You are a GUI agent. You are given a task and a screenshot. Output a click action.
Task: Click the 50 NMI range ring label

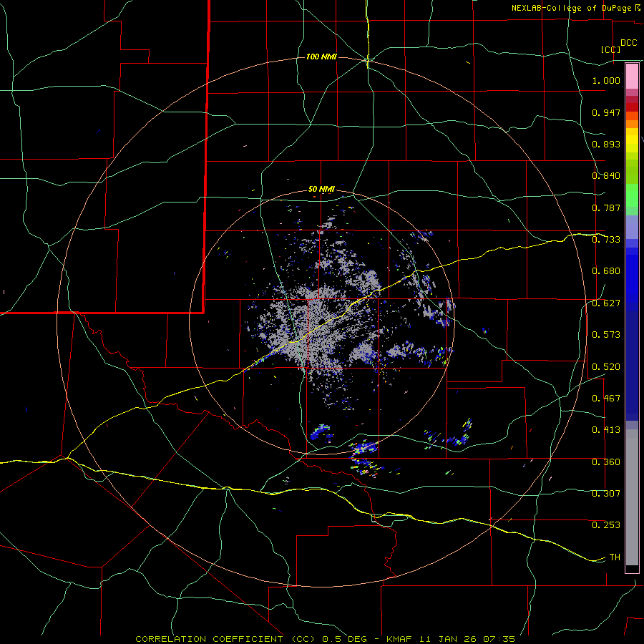321,189
